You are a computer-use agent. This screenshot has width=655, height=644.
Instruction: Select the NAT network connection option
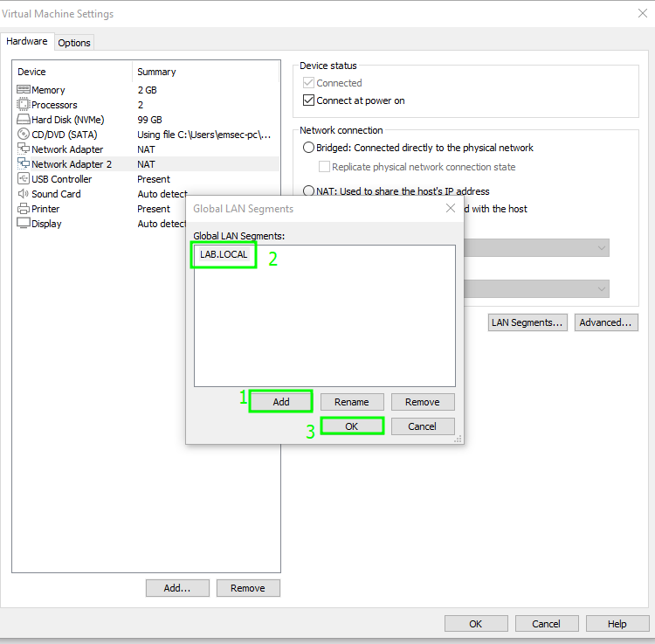pos(308,191)
